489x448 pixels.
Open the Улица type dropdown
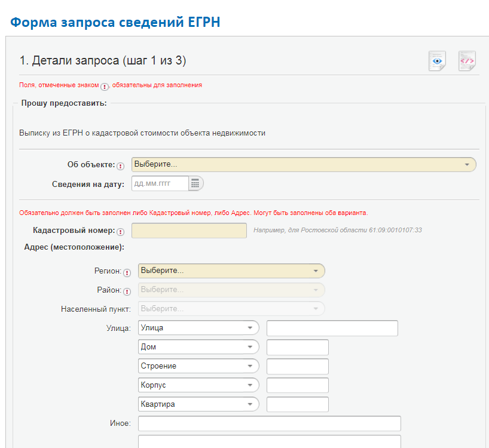(x=198, y=328)
